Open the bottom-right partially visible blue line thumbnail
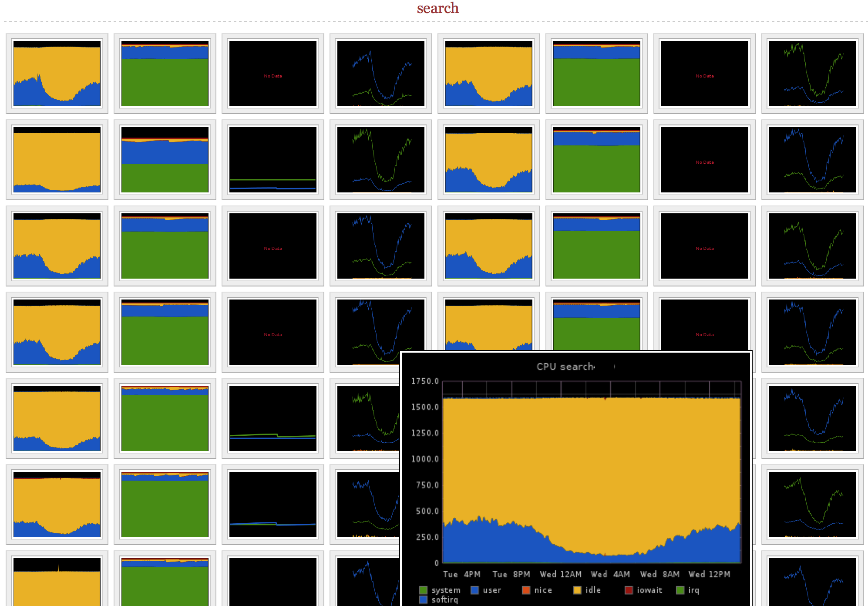This screenshot has height=606, width=868. [x=812, y=582]
